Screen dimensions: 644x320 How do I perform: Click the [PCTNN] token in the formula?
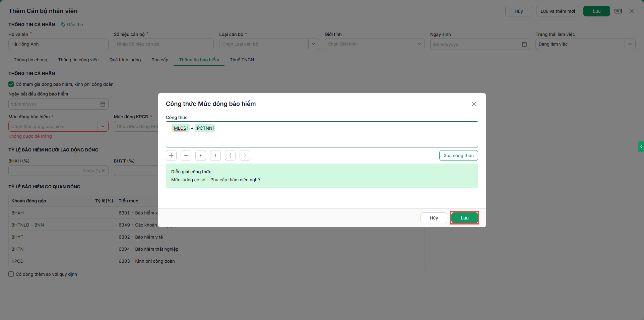coord(205,128)
